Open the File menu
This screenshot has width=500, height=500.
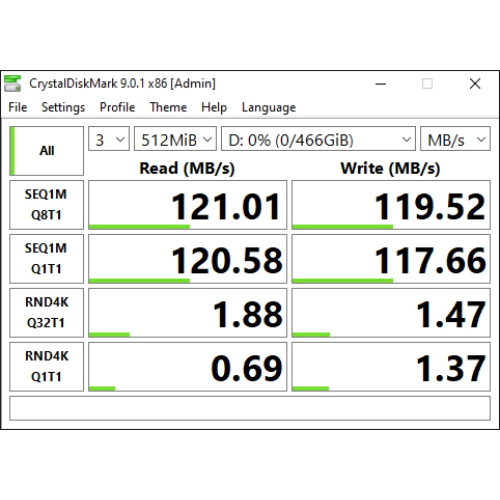point(18,107)
